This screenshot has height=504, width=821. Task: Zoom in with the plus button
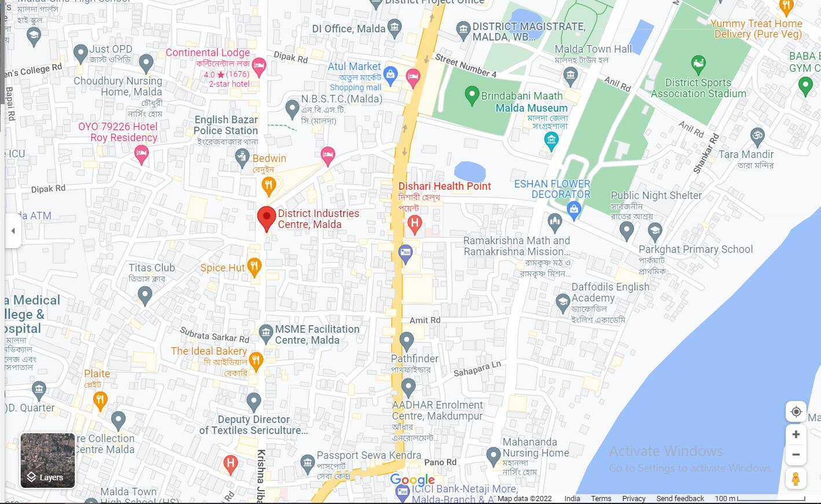pos(796,435)
